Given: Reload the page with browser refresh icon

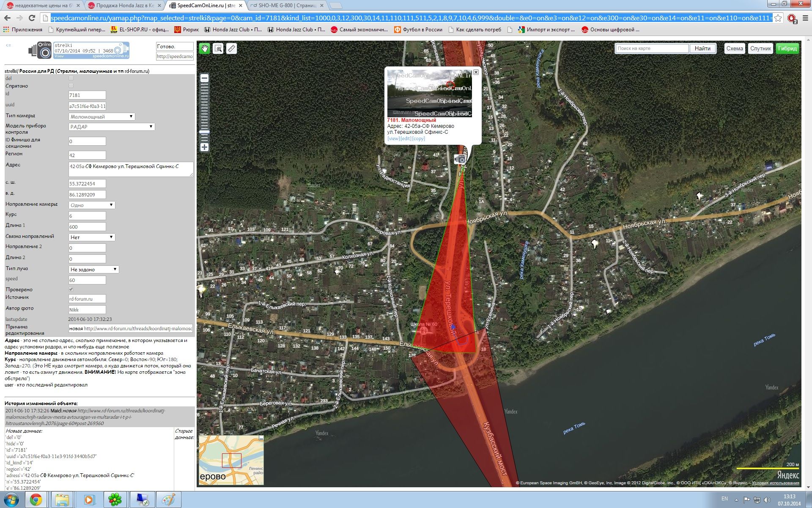Looking at the screenshot, I should click(x=32, y=18).
